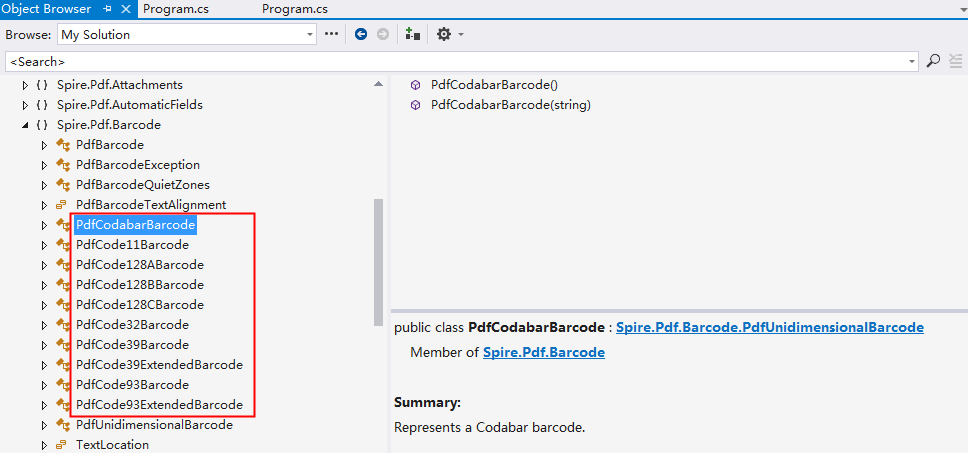Click the PdfCodabarBarcode() constructor method icon
Viewport: 968px width, 453px height.
click(x=415, y=85)
